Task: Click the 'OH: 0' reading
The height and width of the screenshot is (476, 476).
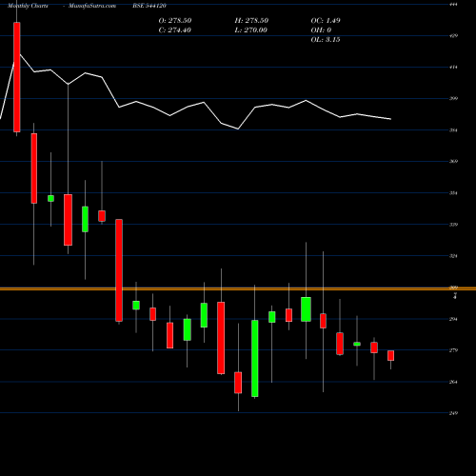Action: pyautogui.click(x=321, y=30)
